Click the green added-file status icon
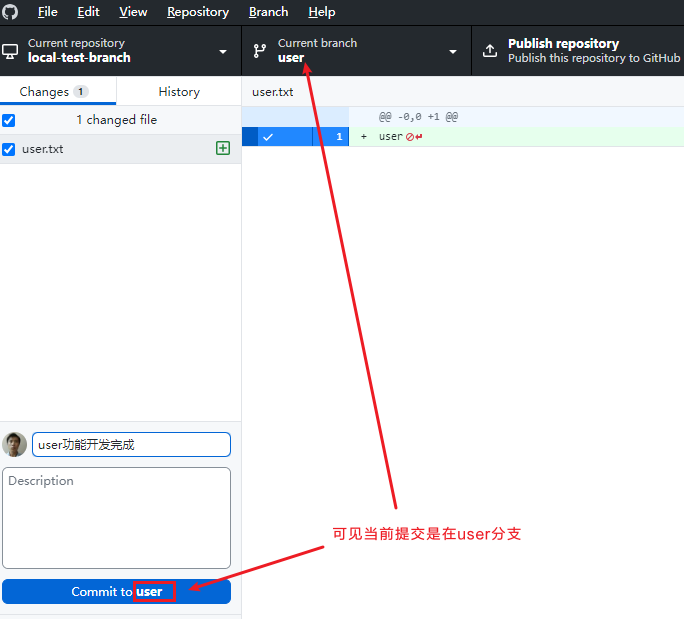The width and height of the screenshot is (684, 619). point(223,148)
